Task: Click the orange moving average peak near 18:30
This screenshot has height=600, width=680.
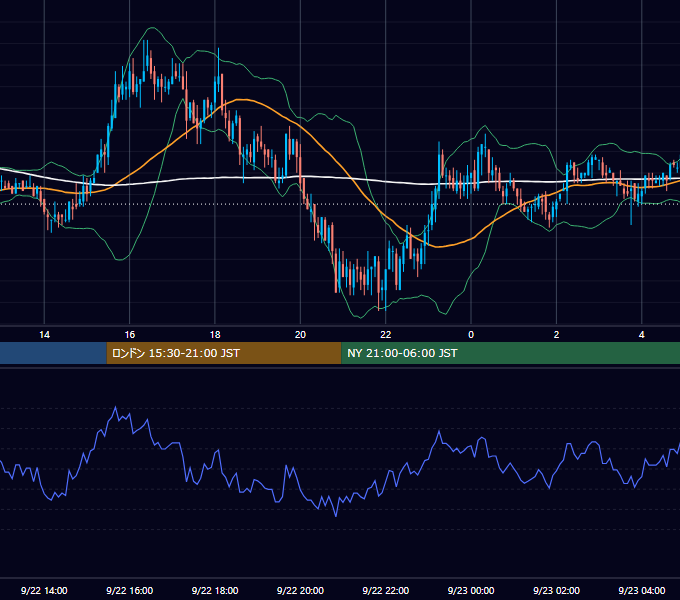Action: pos(242,100)
